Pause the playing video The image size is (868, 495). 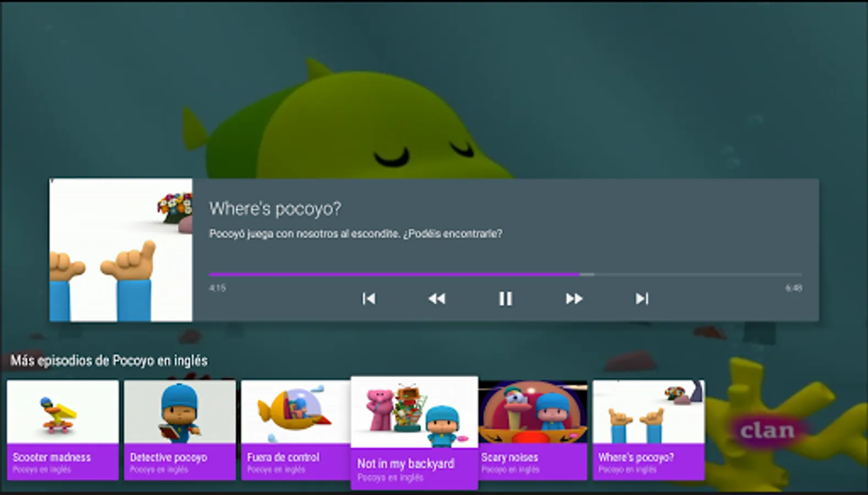click(x=505, y=299)
